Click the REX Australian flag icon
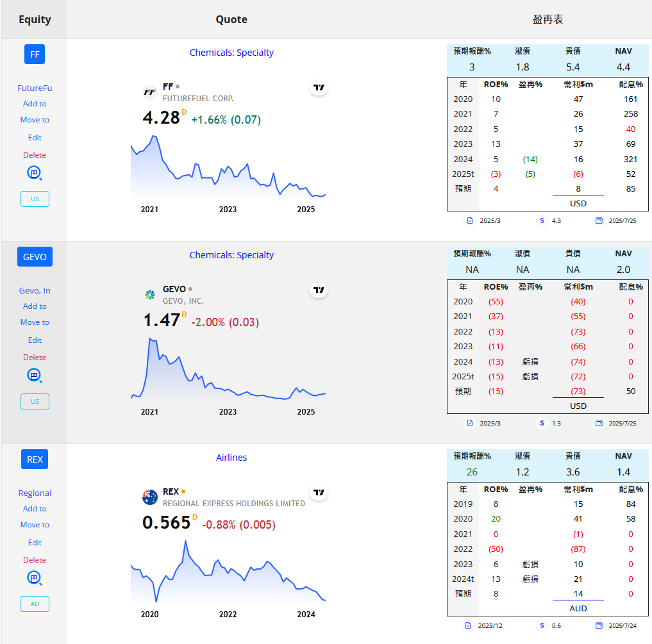The width and height of the screenshot is (652, 644). click(149, 497)
